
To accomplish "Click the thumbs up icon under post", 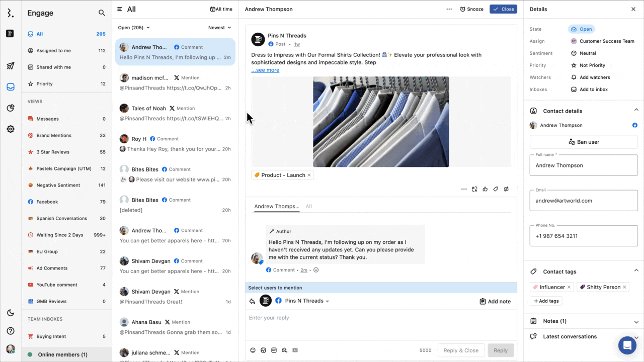I will tap(485, 189).
